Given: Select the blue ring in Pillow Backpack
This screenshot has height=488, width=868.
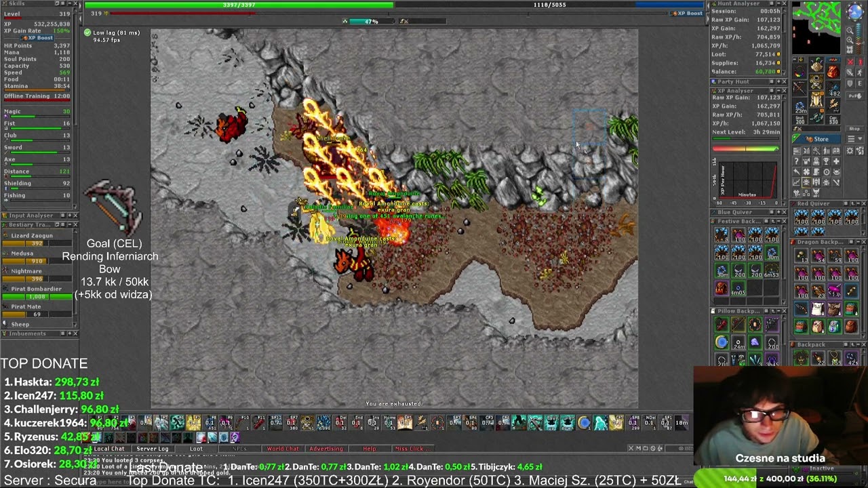Looking at the screenshot, I should [x=722, y=342].
